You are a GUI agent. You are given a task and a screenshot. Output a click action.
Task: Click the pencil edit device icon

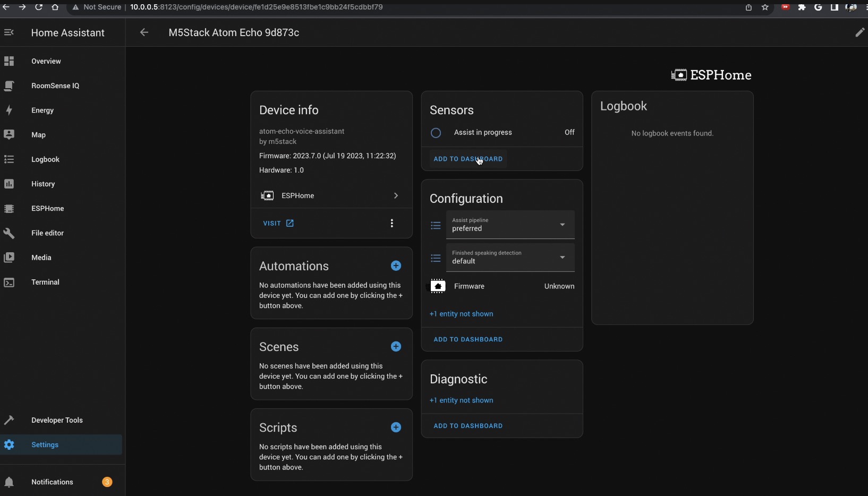(860, 32)
